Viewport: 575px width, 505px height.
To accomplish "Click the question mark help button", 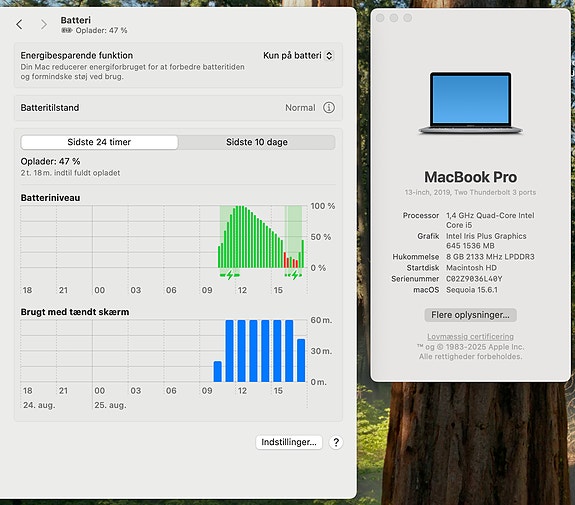I will [x=336, y=442].
